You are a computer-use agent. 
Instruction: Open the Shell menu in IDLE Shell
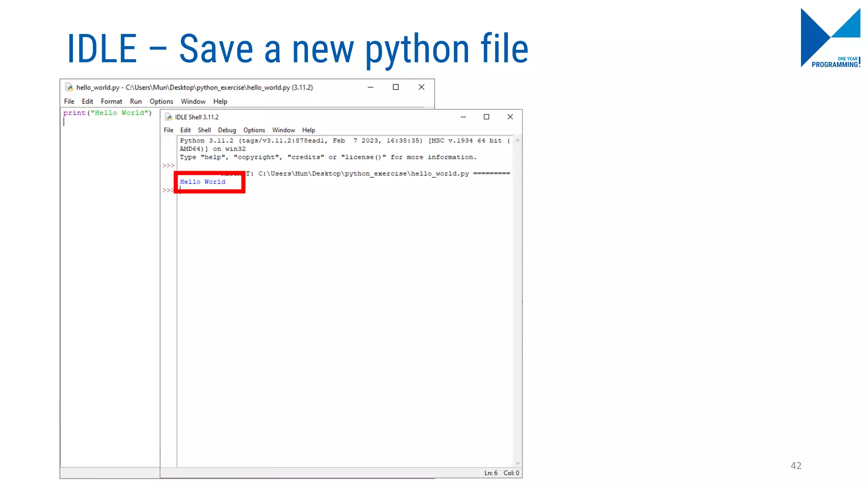[204, 130]
